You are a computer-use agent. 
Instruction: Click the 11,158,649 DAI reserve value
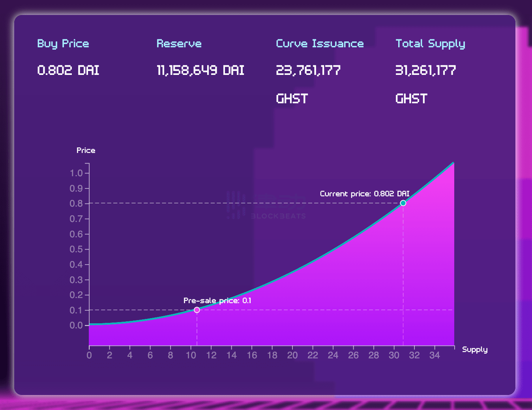tap(200, 70)
